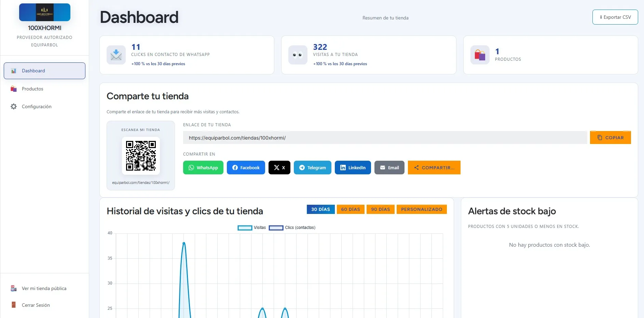This screenshot has height=318, width=644.
Task: Click the store URL field
Action: [385, 138]
